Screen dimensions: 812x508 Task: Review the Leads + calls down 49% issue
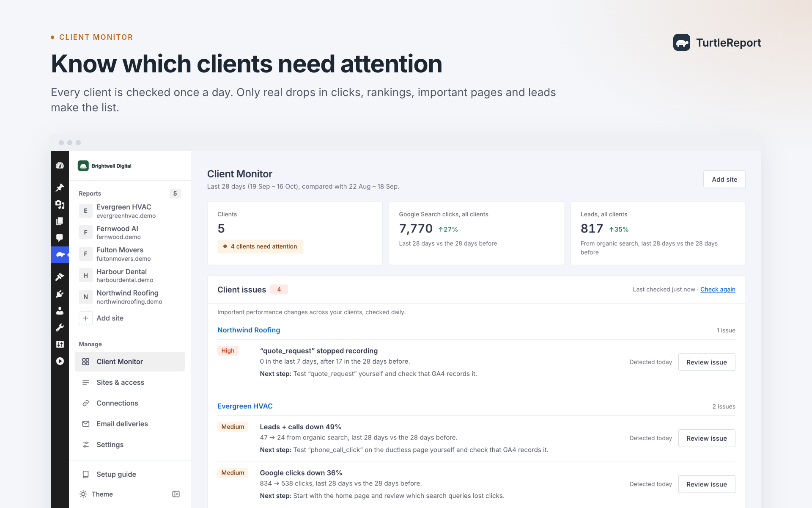(x=706, y=439)
